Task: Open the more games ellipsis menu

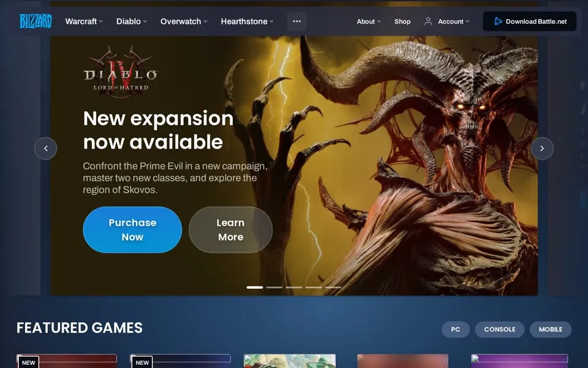Action: (296, 21)
